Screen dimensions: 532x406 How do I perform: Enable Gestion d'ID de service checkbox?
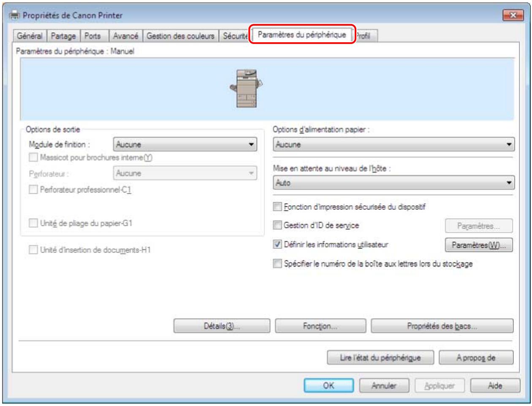click(277, 226)
